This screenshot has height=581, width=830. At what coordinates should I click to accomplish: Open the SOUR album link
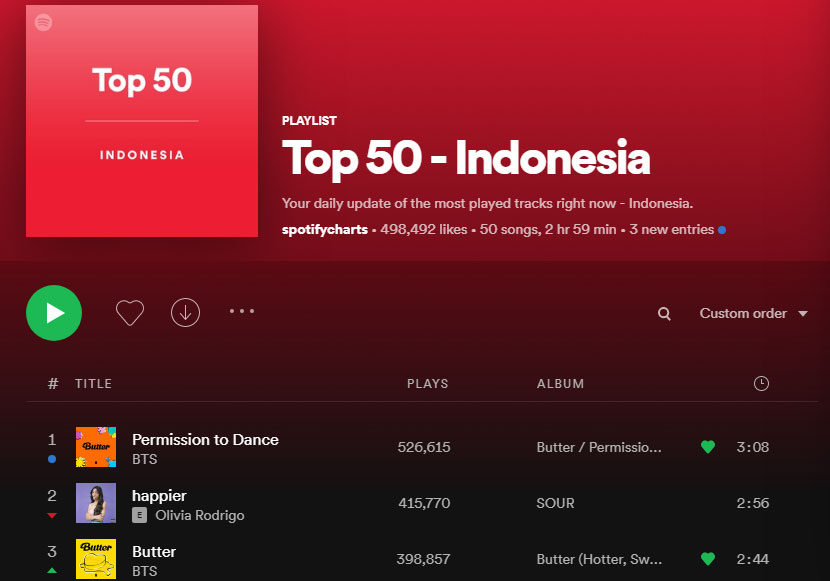click(x=555, y=503)
